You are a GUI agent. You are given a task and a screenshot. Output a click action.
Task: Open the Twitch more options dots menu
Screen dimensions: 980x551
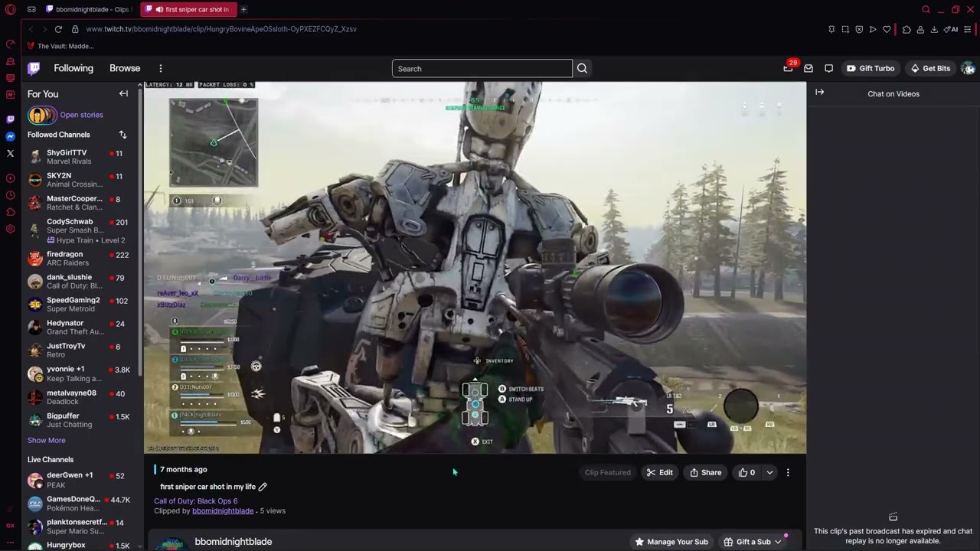tap(160, 68)
